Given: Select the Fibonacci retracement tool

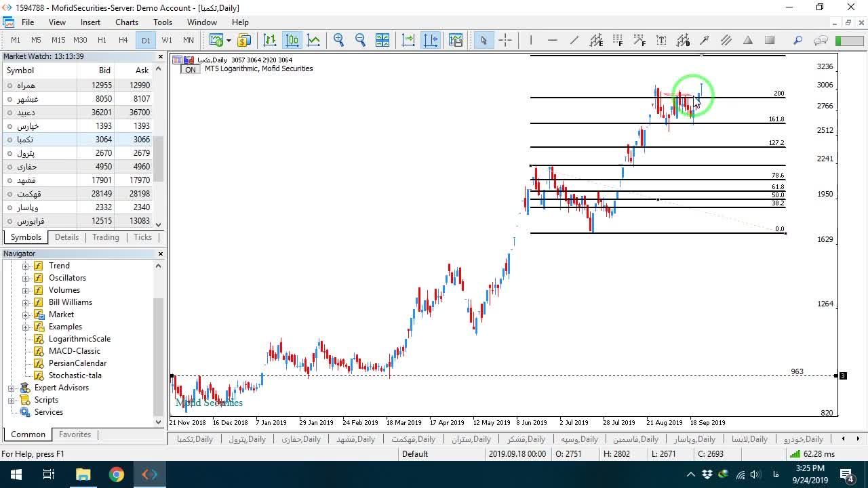Looking at the screenshot, I should click(x=618, y=40).
